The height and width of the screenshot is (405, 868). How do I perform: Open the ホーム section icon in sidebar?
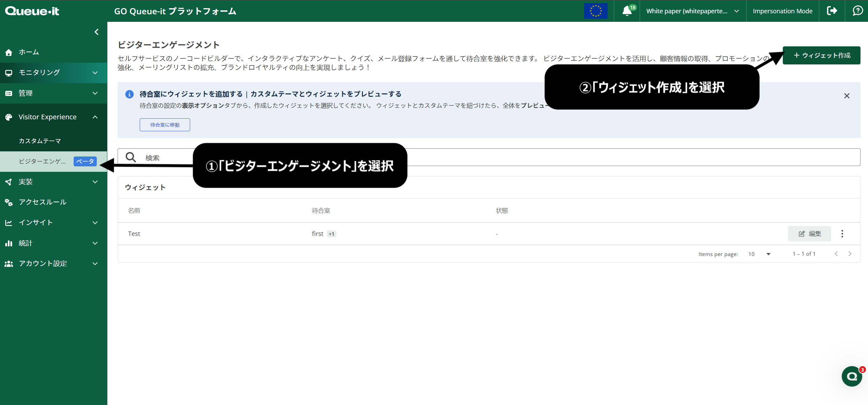pos(9,52)
